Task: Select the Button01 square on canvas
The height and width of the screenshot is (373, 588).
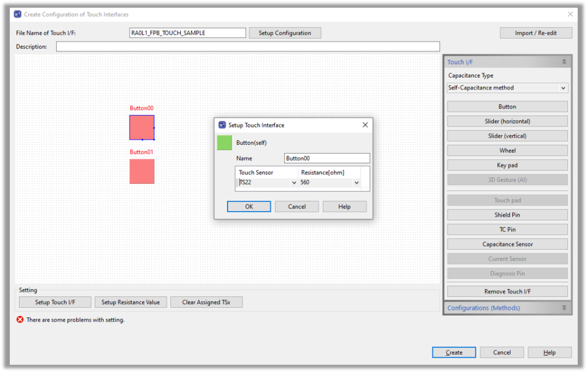Action: click(x=142, y=171)
